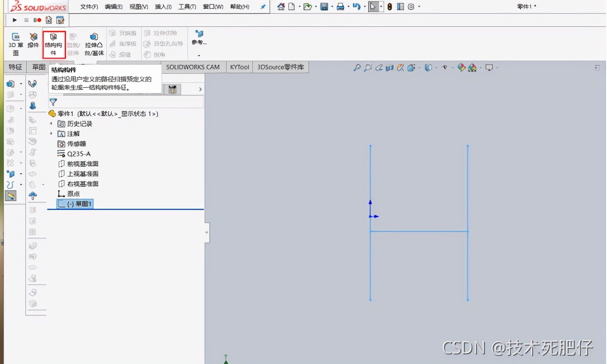Image resolution: width=607 pixels, height=364 pixels.
Task: Click the Save icon in the top toolbar
Action: coord(324,6)
